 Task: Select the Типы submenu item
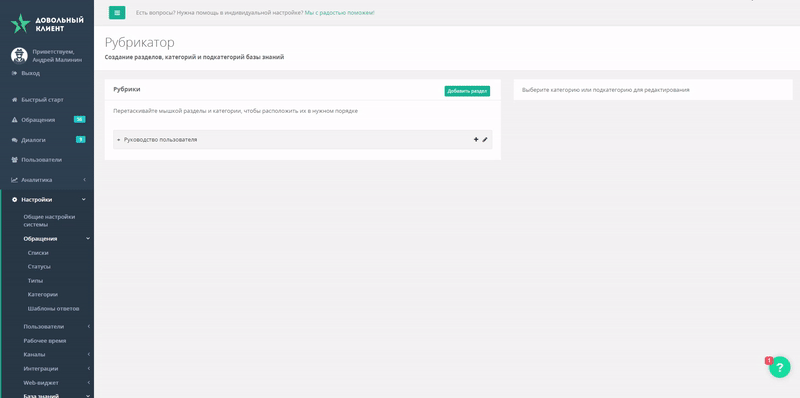(x=35, y=281)
